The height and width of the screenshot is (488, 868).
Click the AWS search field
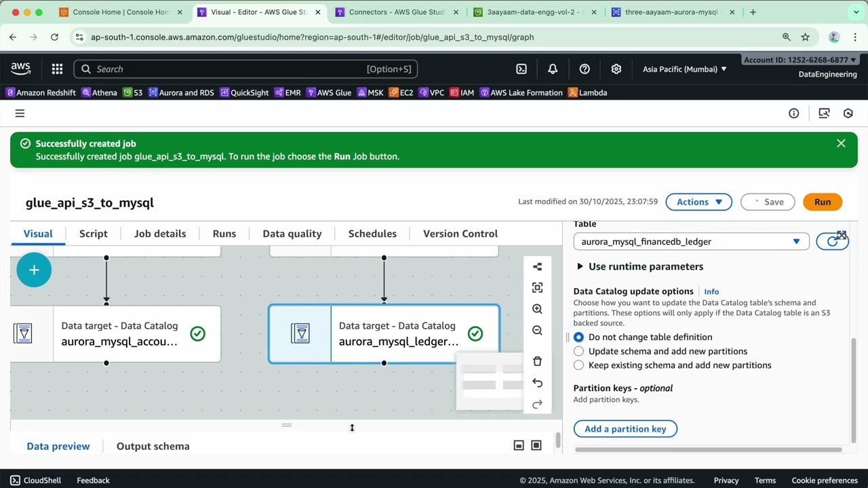tap(245, 68)
